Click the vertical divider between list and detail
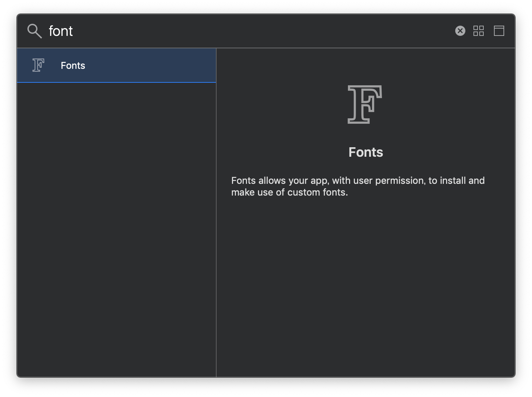This screenshot has height=397, width=532. point(216,220)
